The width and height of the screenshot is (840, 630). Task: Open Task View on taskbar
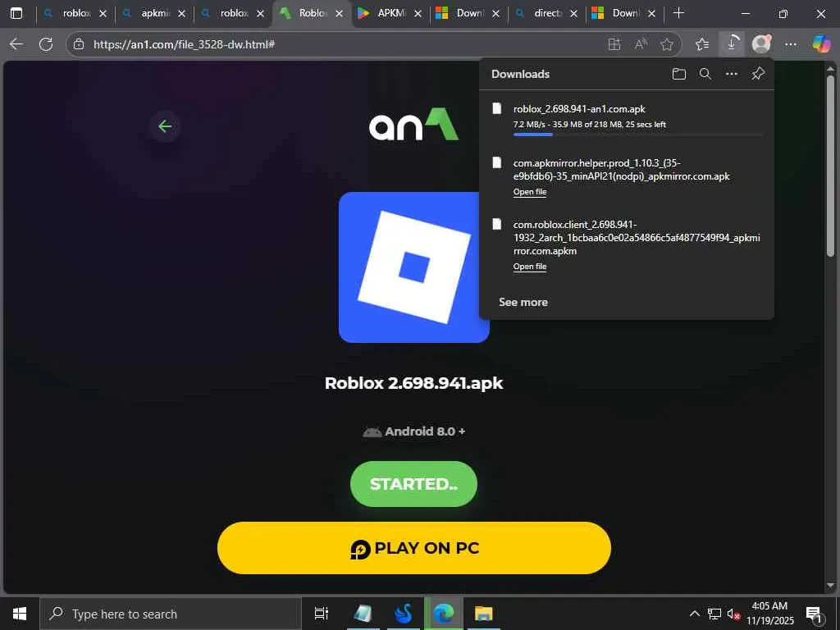[x=322, y=614]
